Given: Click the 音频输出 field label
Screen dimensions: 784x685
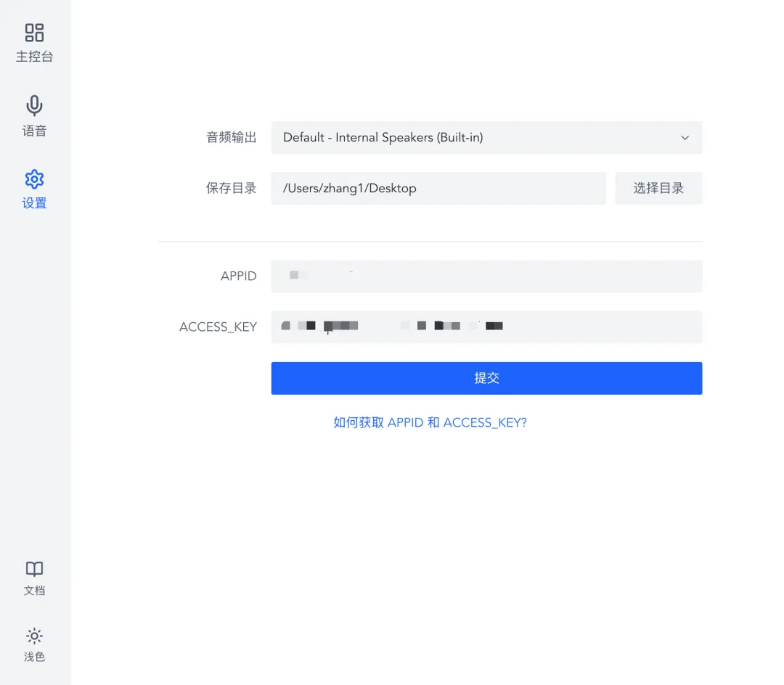Looking at the screenshot, I should coord(232,137).
